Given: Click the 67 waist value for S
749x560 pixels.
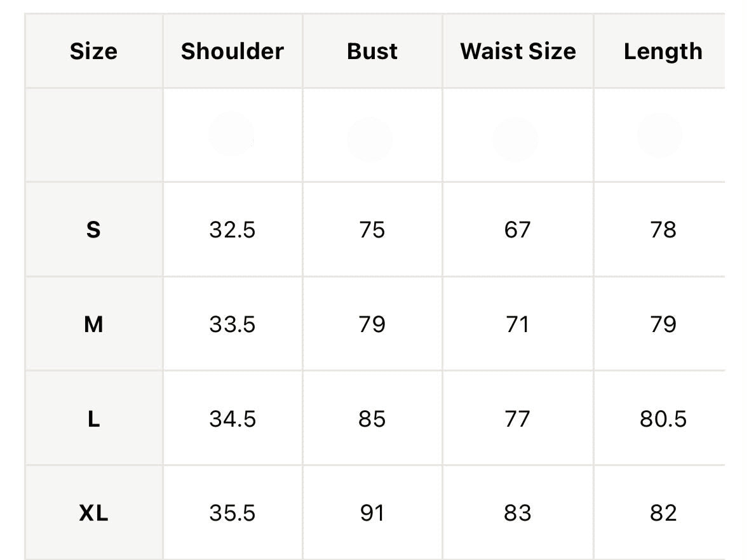Looking at the screenshot, I should (517, 230).
